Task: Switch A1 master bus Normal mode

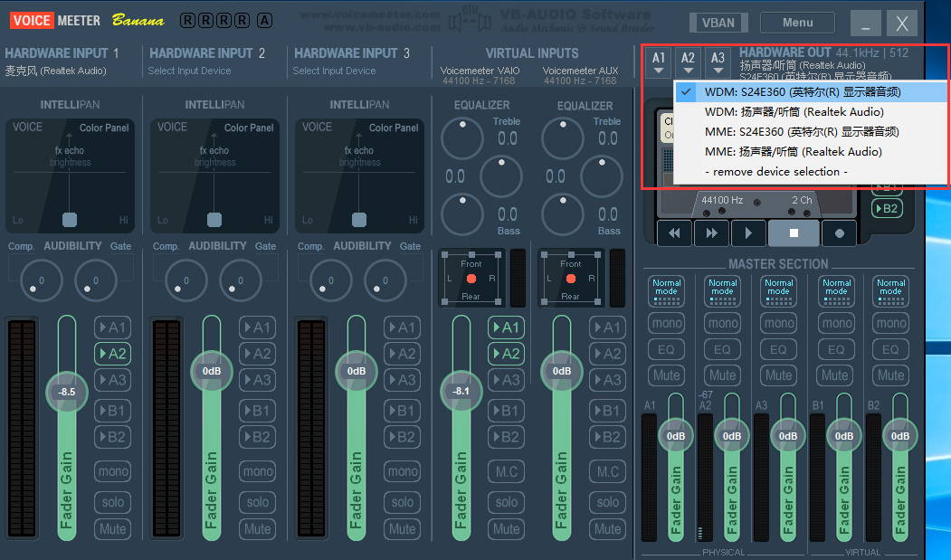Action: [667, 291]
